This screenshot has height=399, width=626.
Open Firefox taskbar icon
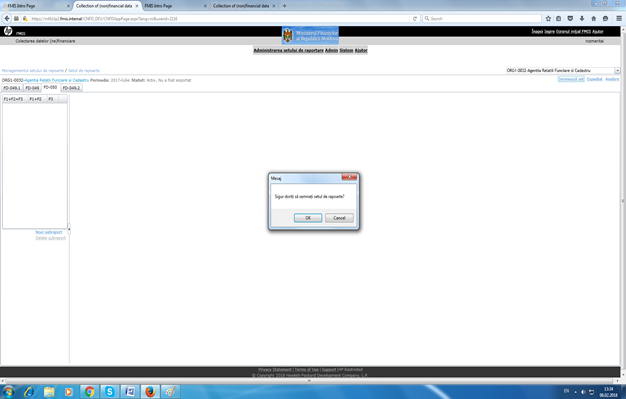tap(150, 392)
